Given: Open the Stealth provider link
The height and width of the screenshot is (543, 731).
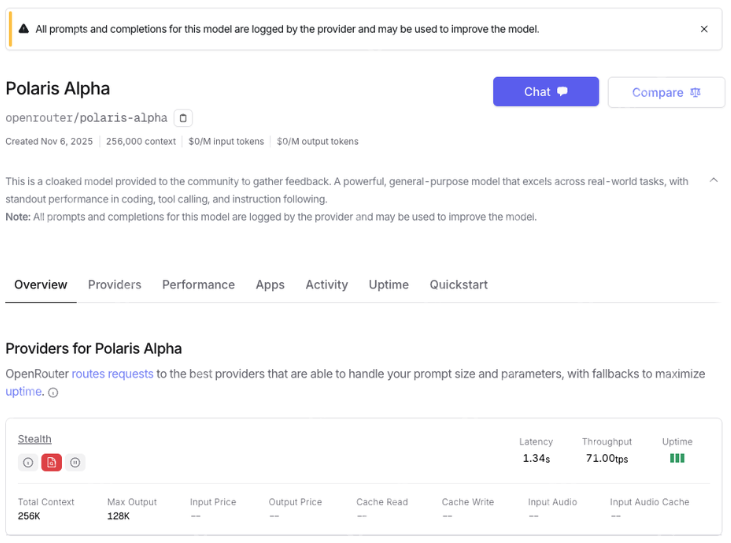Looking at the screenshot, I should (x=35, y=439).
